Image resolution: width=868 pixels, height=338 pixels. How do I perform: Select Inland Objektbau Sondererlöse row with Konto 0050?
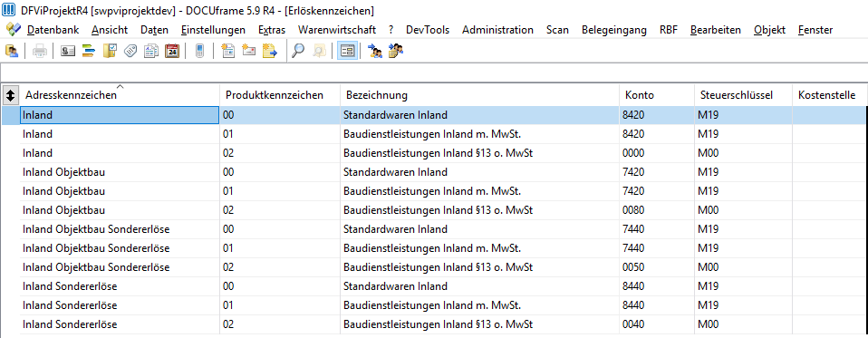pyautogui.click(x=442, y=267)
